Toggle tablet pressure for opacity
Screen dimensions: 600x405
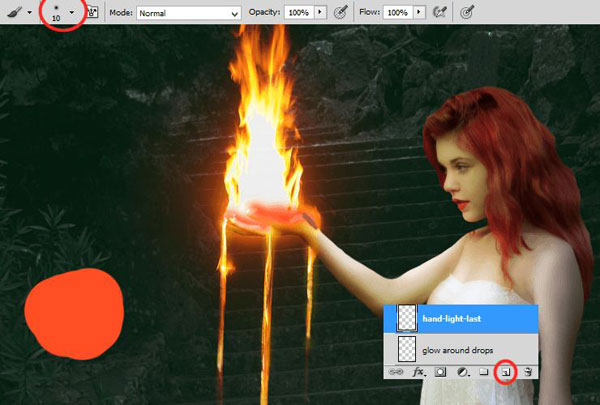(x=341, y=13)
